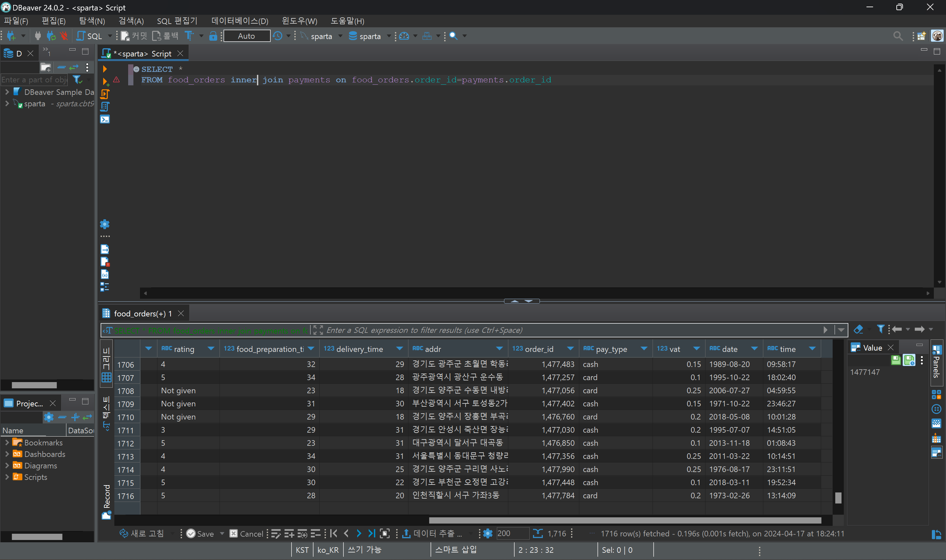Open the SQL 편집기 menu
946x560 pixels.
(177, 21)
